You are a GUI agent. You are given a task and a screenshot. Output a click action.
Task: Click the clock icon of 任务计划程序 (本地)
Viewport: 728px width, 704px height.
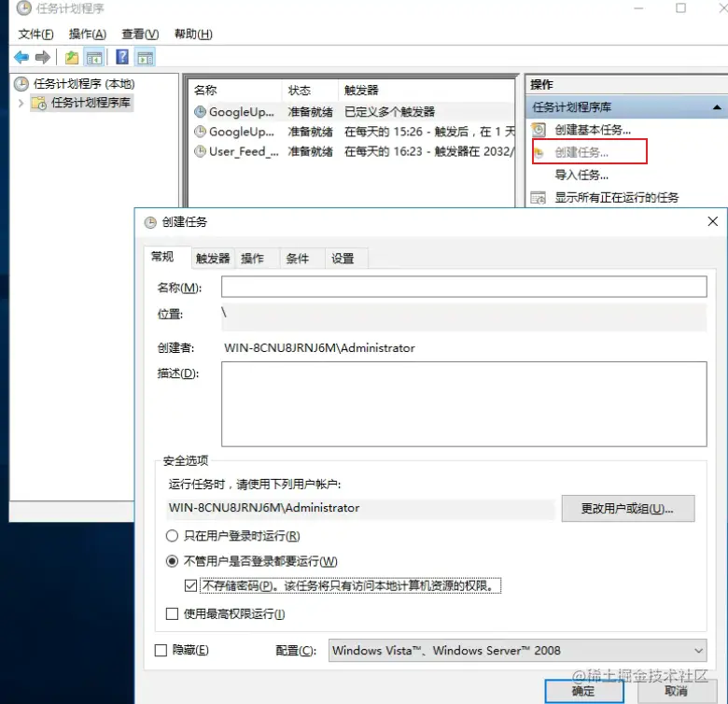[x=21, y=84]
